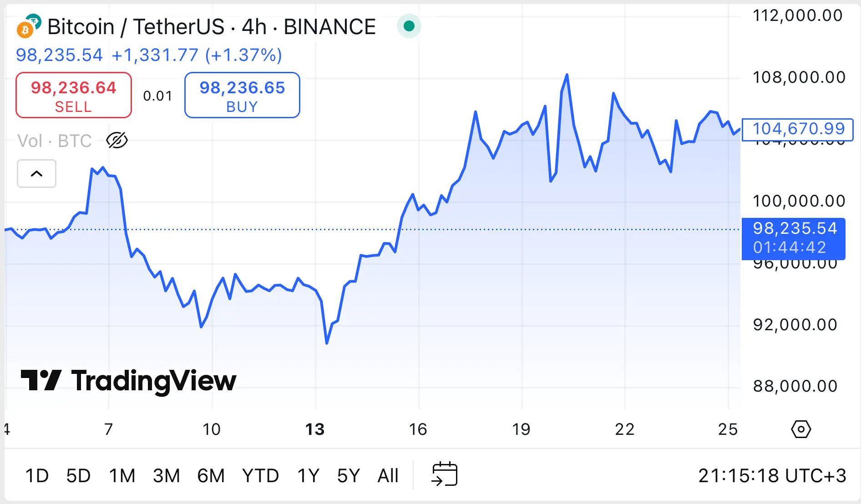Screen dimensions: 861x504
Task: Click the 104,670.99 price label on axis
Action: (x=798, y=129)
